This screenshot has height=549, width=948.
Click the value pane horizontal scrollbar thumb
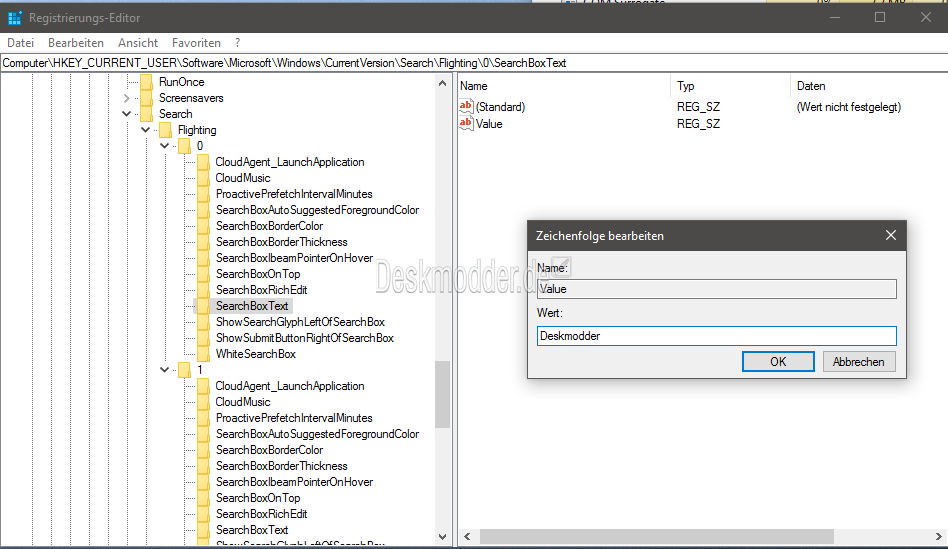pyautogui.click(x=657, y=536)
